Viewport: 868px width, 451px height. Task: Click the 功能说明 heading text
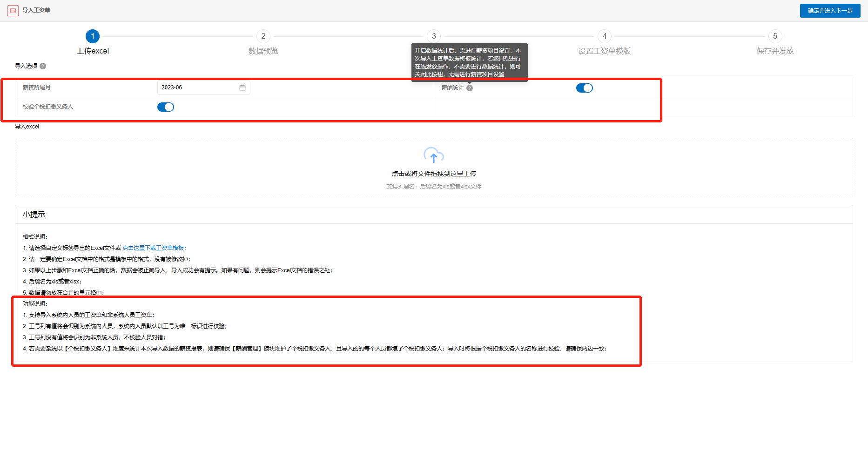click(35, 304)
